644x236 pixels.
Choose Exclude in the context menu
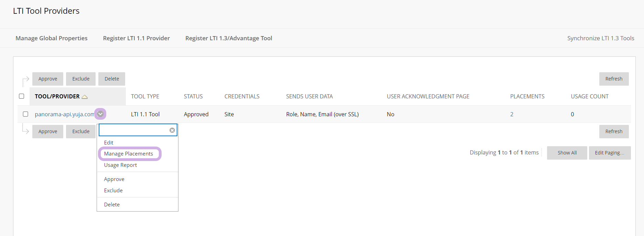tap(113, 191)
